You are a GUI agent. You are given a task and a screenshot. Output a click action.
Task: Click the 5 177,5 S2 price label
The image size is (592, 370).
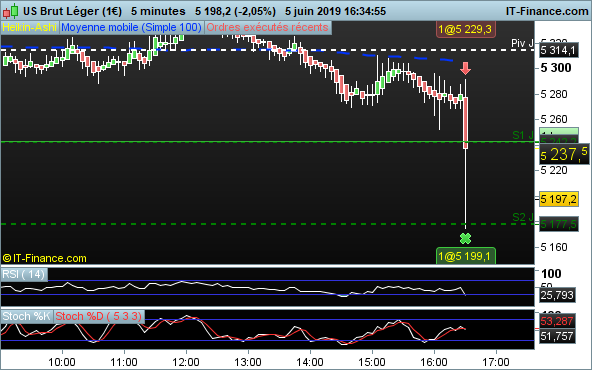click(558, 224)
